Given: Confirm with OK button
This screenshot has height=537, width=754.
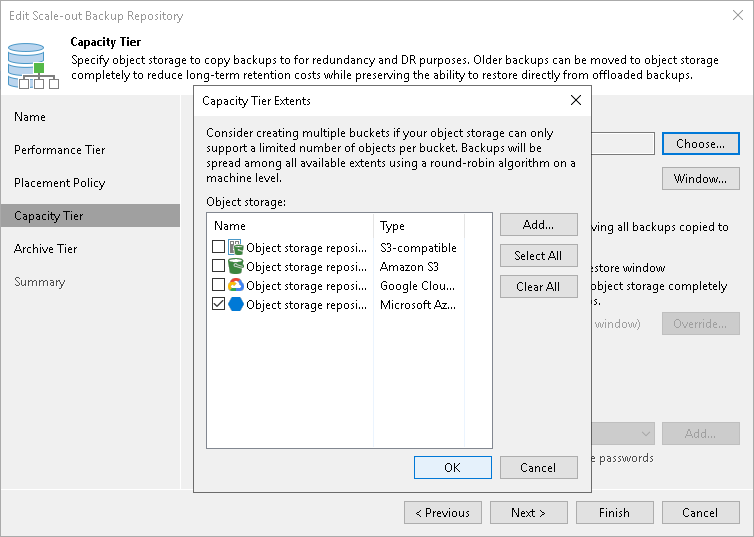Looking at the screenshot, I should pos(452,467).
